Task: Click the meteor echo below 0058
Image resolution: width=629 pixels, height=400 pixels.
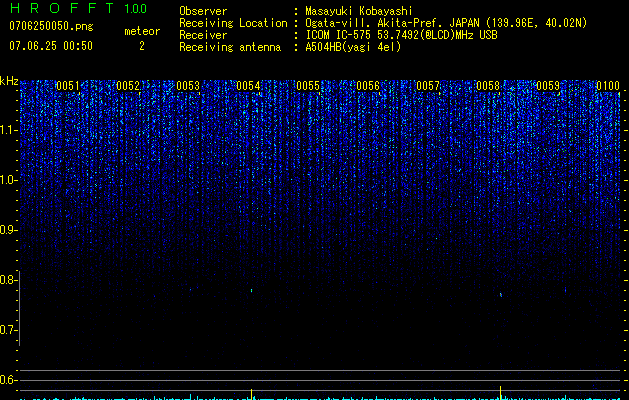Action: tap(501, 295)
